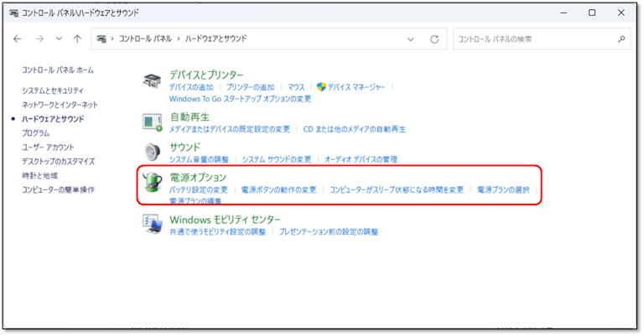
Task: Open ネットワークとインターネット in sidebar
Action: pos(60,105)
